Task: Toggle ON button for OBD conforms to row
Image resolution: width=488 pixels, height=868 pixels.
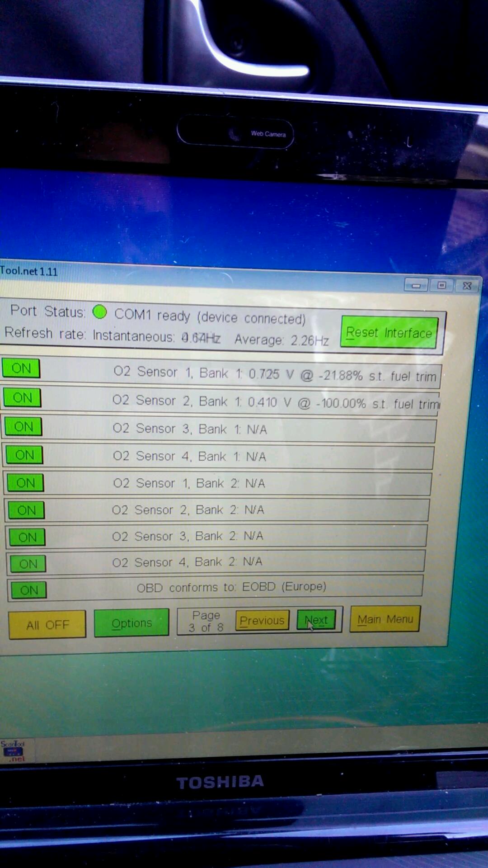Action: tap(29, 590)
